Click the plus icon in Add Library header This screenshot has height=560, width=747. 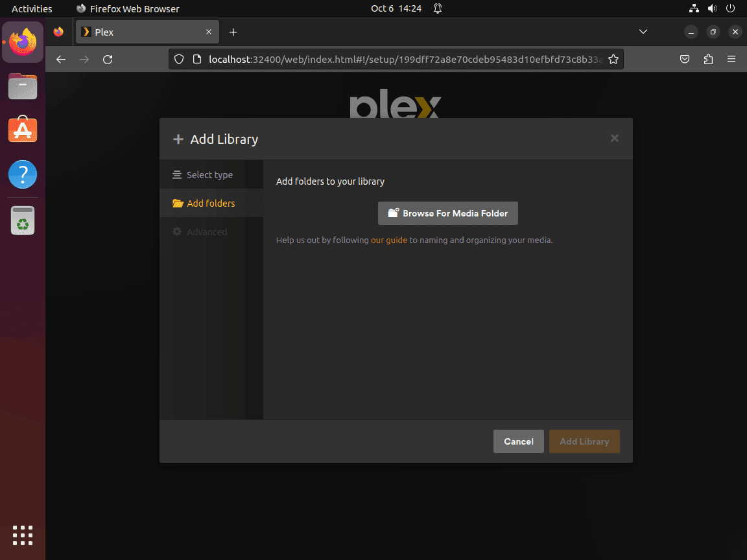[178, 139]
